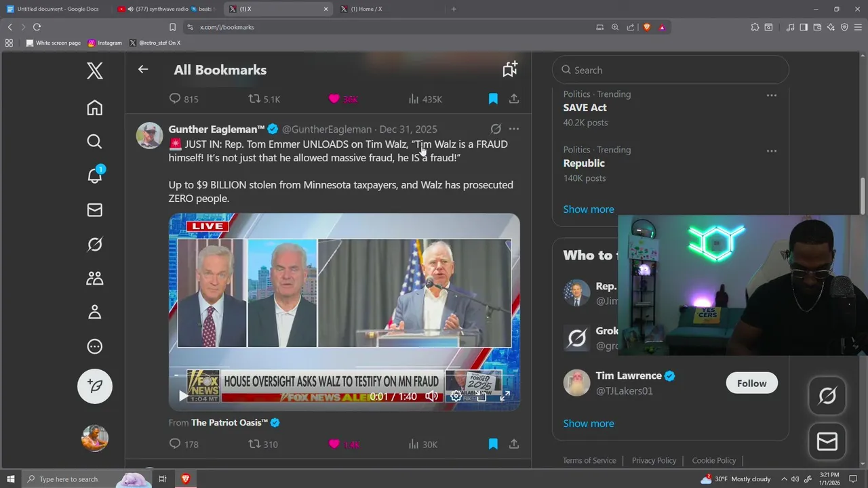Remove bookmark on the 435K views post
The image size is (868, 488).
point(493,99)
